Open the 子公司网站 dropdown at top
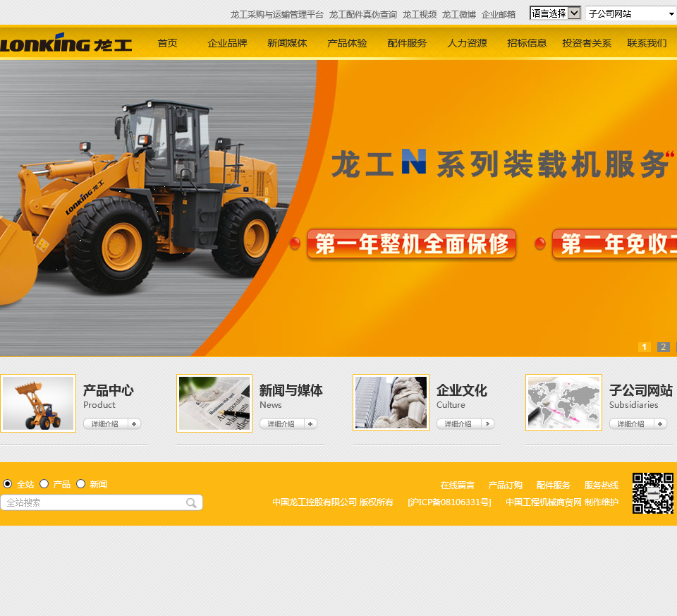 [630, 14]
